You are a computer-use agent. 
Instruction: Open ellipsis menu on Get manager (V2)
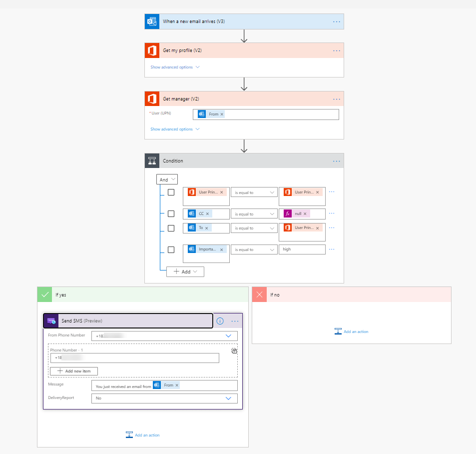[336, 99]
